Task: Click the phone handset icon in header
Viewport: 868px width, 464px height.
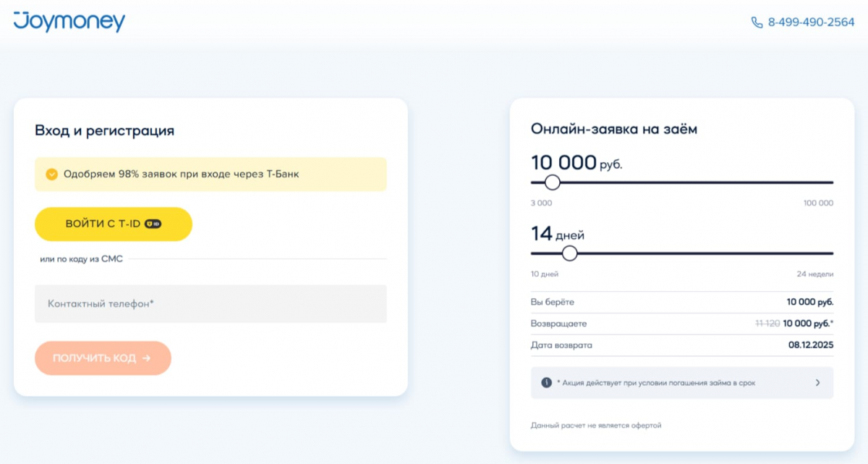Action: tap(757, 22)
